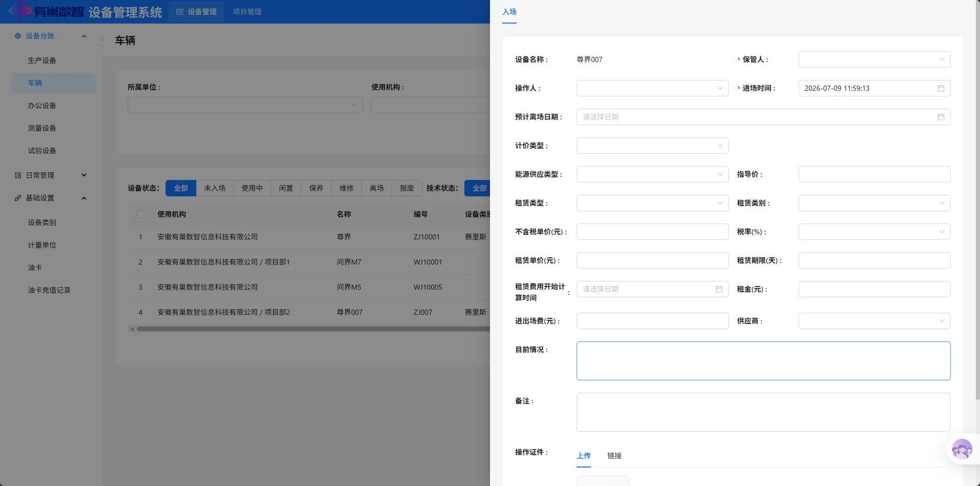980x486 pixels.
Task: Click the assistant avatar floating icon
Action: click(962, 450)
